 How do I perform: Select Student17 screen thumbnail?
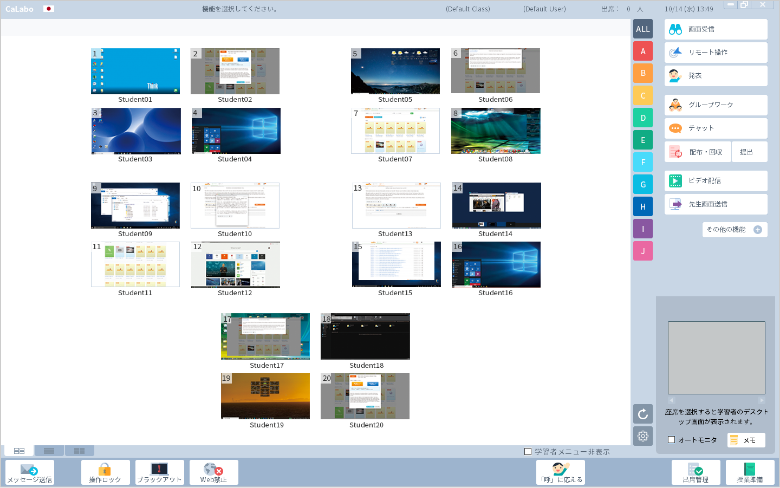click(x=266, y=336)
